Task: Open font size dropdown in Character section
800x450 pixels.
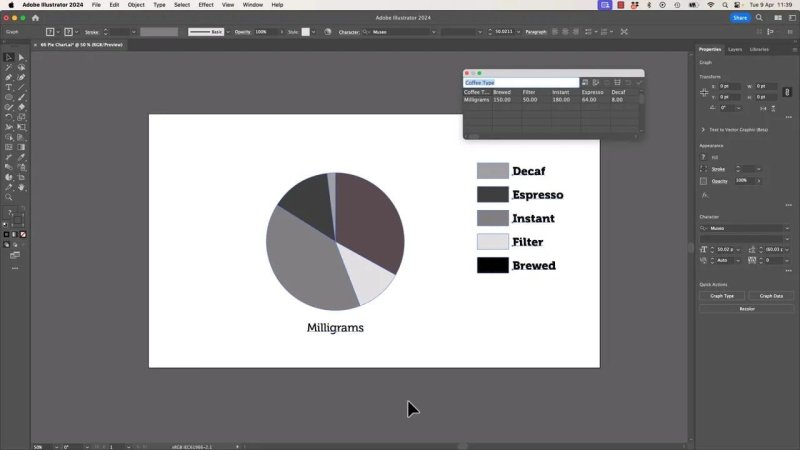Action: click(x=738, y=249)
